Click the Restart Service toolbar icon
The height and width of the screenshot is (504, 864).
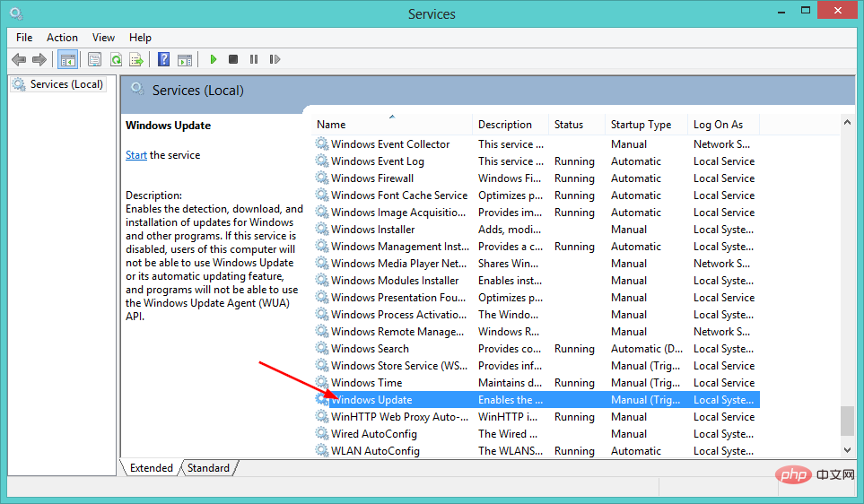point(274,60)
